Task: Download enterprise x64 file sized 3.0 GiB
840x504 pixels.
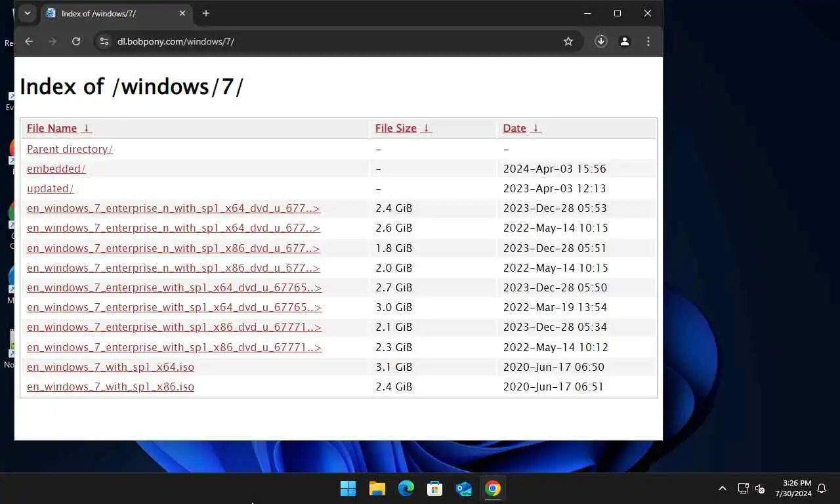Action: pos(174,307)
